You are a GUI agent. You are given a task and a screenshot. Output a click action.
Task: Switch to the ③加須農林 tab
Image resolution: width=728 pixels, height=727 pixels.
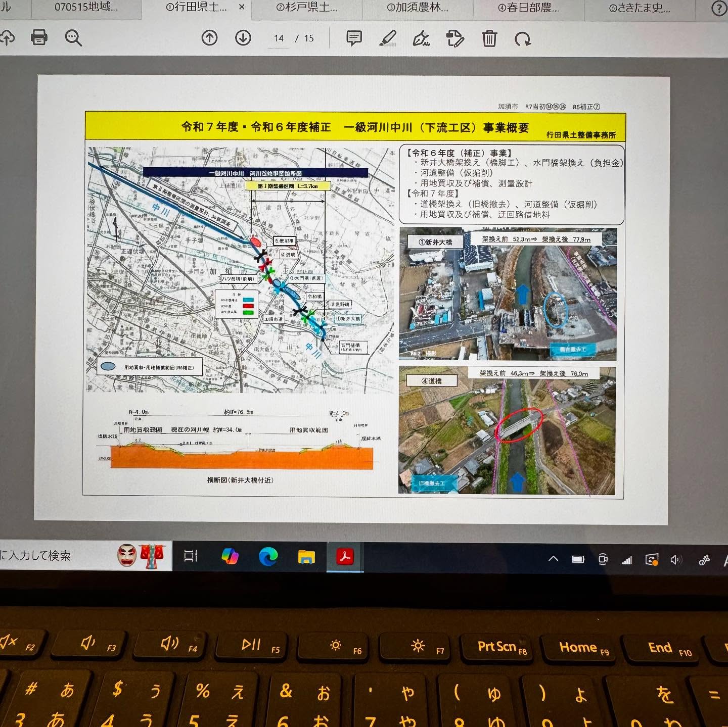(x=417, y=8)
